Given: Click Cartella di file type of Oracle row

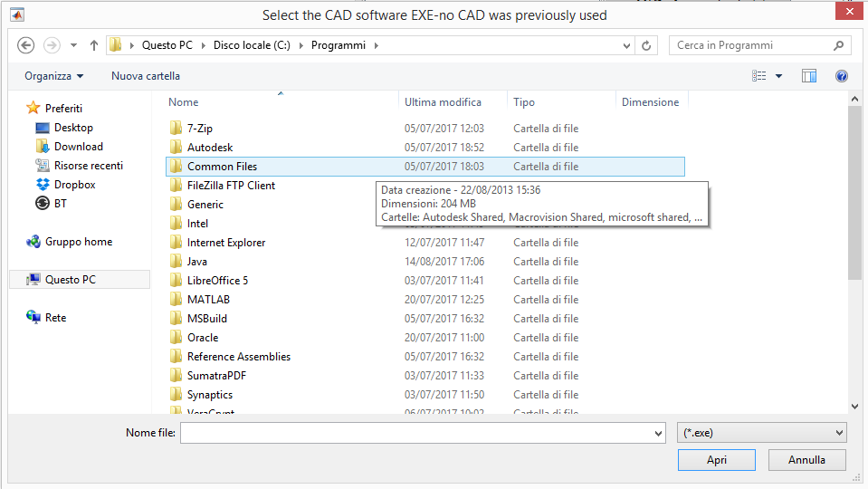Looking at the screenshot, I should [546, 337].
